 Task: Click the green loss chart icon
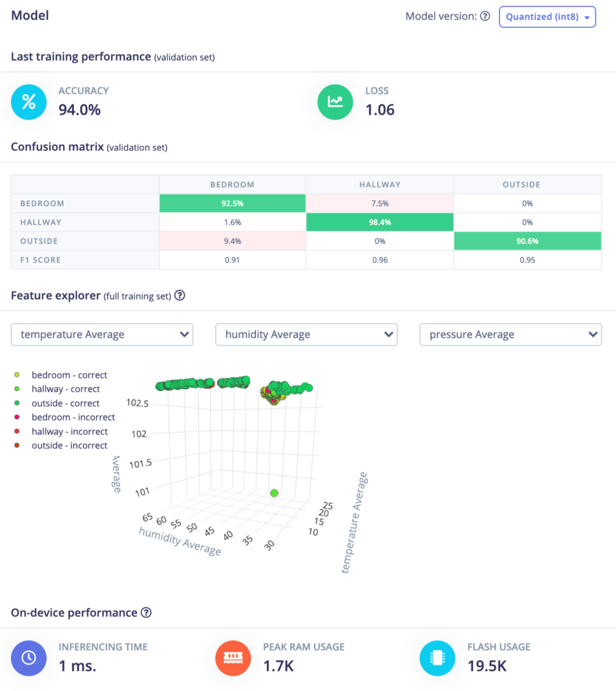[335, 102]
